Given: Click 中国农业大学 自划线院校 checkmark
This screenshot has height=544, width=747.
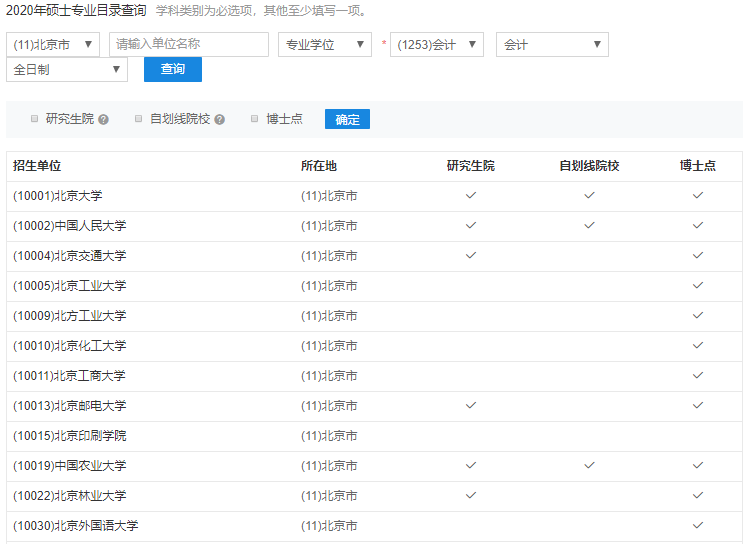Looking at the screenshot, I should click(589, 465).
